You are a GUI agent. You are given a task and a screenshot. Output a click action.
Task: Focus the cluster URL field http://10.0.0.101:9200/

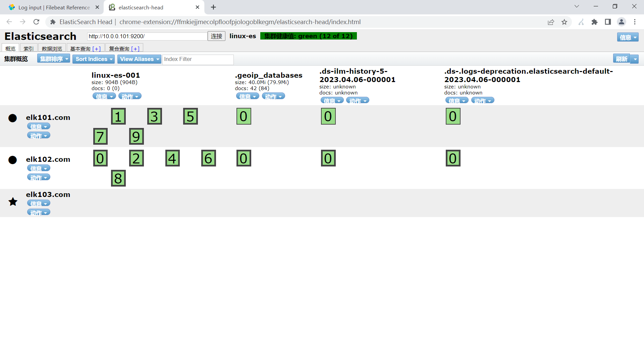click(147, 36)
